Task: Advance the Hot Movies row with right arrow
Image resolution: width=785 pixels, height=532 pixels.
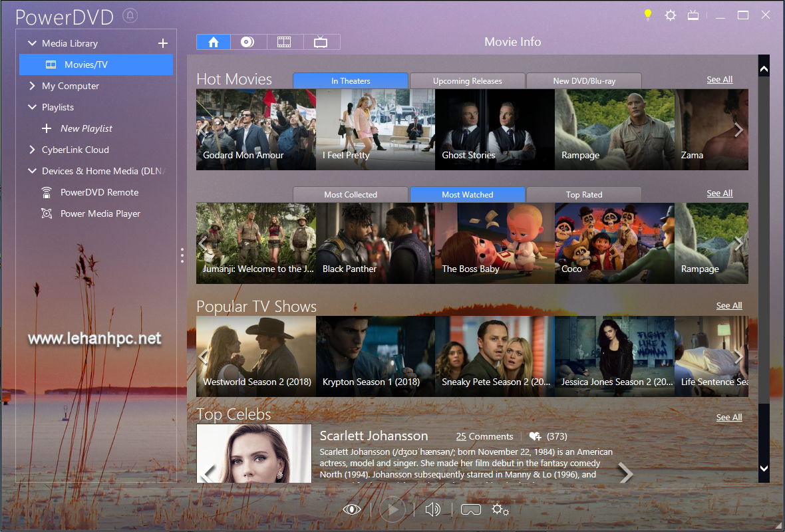Action: coord(738,130)
